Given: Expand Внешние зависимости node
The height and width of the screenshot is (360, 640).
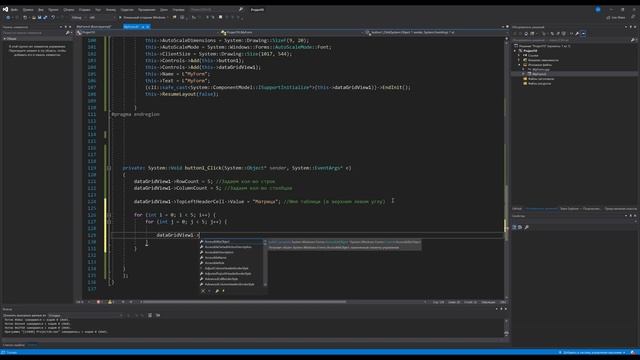Looking at the screenshot, I should (x=520, y=60).
